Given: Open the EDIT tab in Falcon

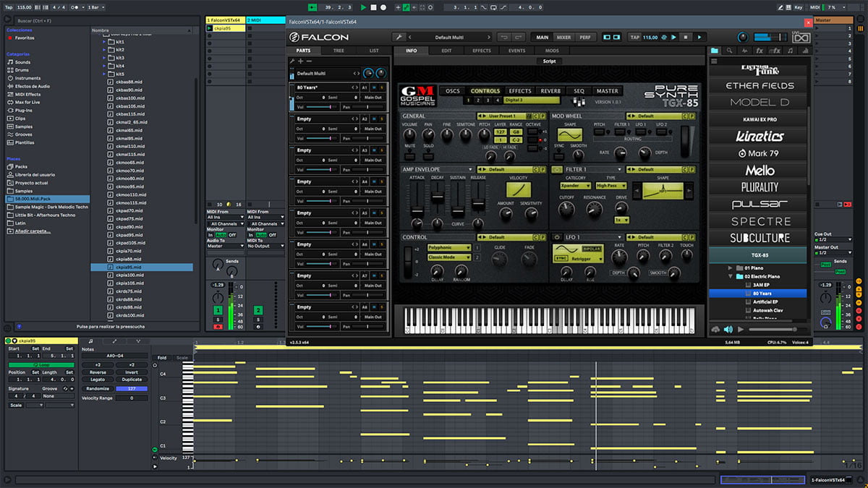Looking at the screenshot, I should tap(447, 51).
